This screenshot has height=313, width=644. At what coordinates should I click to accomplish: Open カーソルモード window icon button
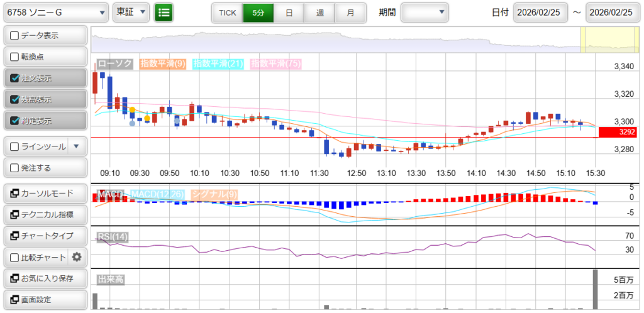point(15,194)
